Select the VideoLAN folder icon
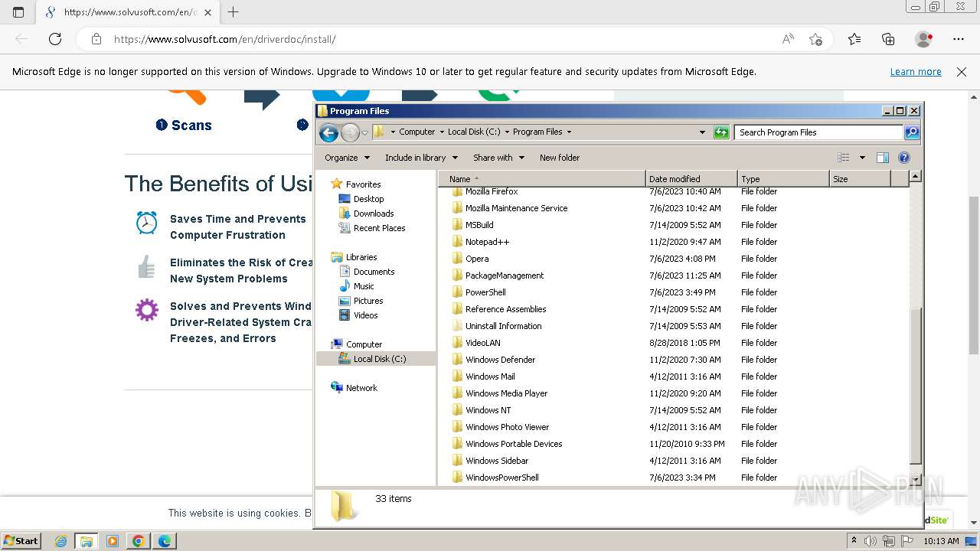This screenshot has width=980, height=551. coord(457,343)
